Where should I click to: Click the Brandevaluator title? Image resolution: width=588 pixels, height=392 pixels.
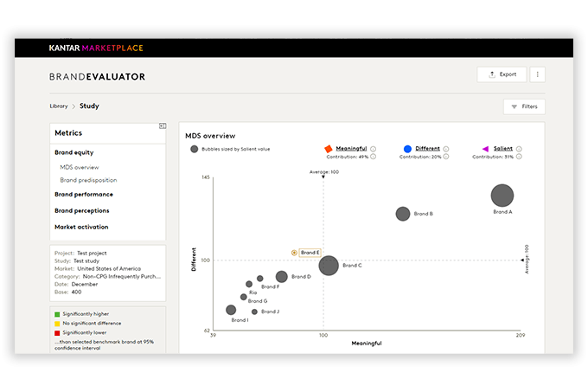pos(97,77)
